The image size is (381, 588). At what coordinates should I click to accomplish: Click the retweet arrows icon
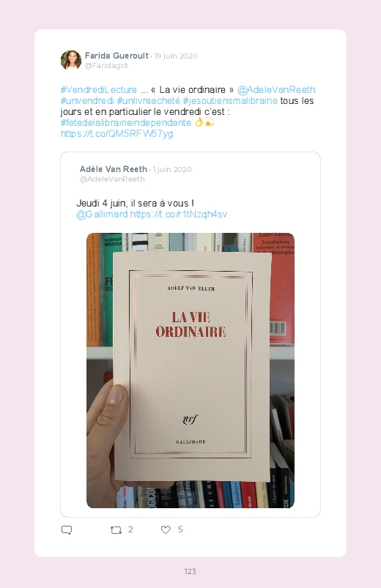point(116,530)
